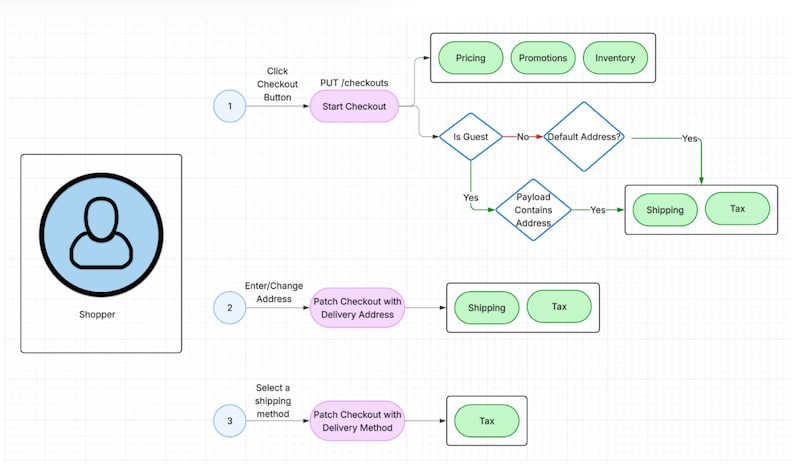
Task: Click the red 'No' connector label
Action: 523,137
